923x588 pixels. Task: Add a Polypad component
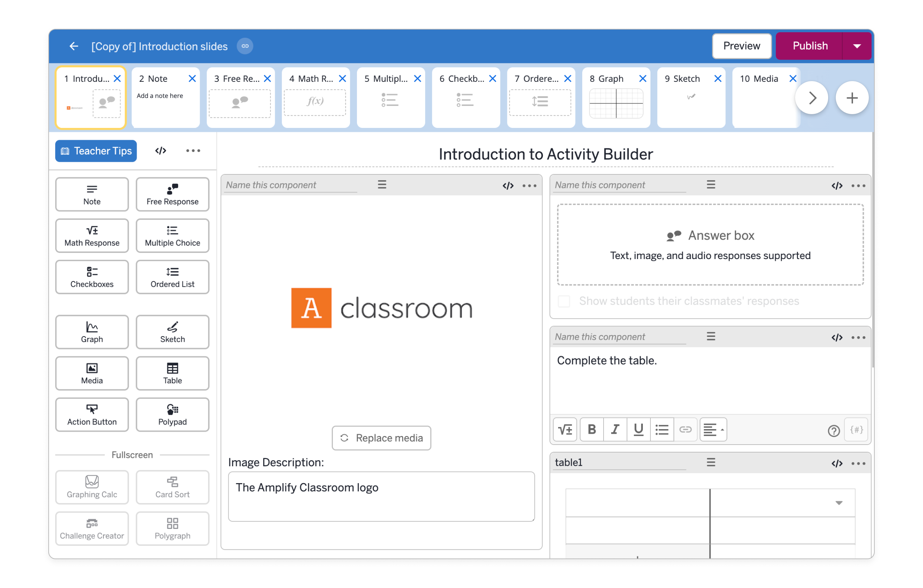[x=172, y=415]
